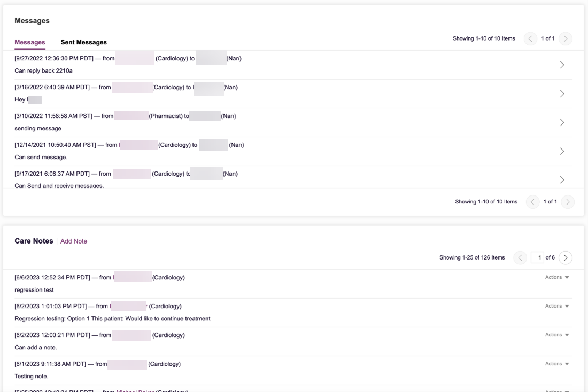Click top next-page arrow in Messages
The width and height of the screenshot is (588, 392).
tap(566, 38)
